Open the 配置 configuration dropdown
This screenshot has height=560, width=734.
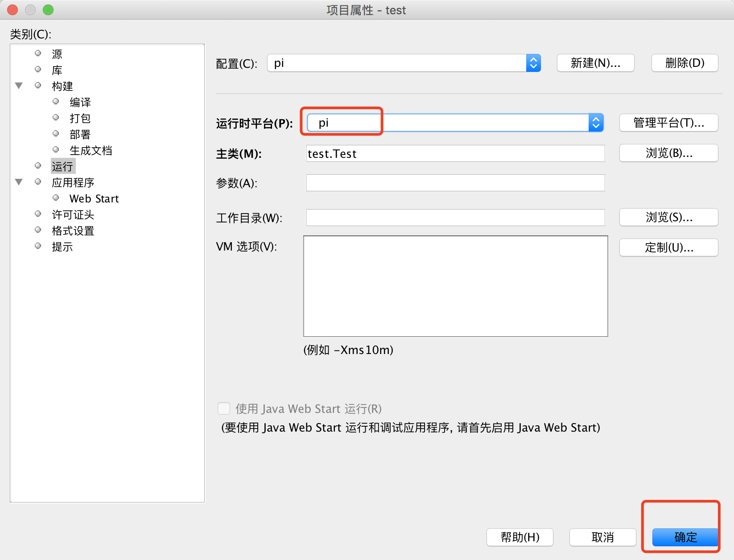[x=404, y=63]
